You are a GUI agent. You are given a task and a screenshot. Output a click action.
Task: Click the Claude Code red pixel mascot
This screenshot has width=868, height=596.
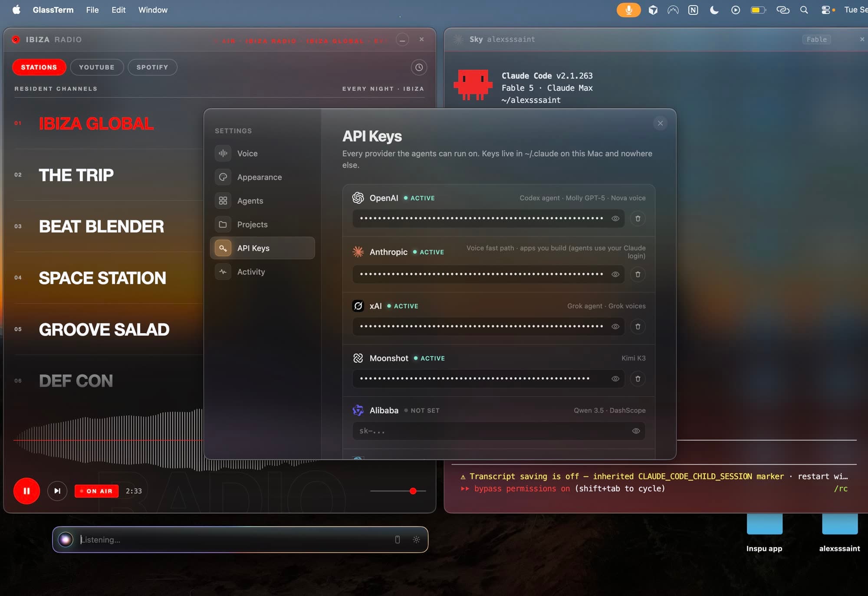click(473, 85)
